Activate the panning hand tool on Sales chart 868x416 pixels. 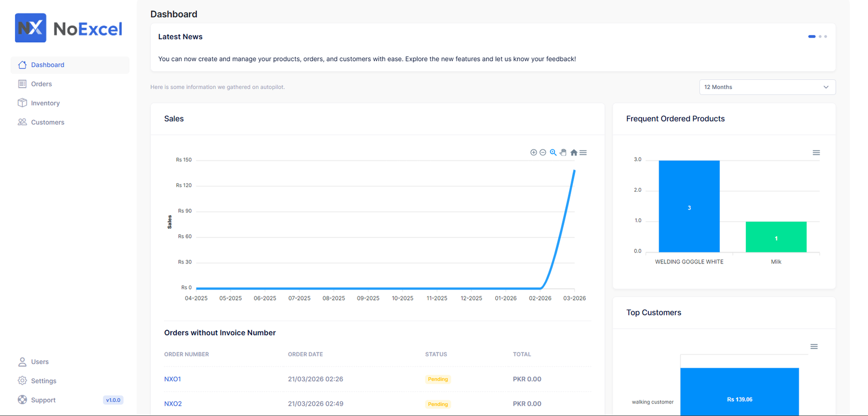coord(563,153)
